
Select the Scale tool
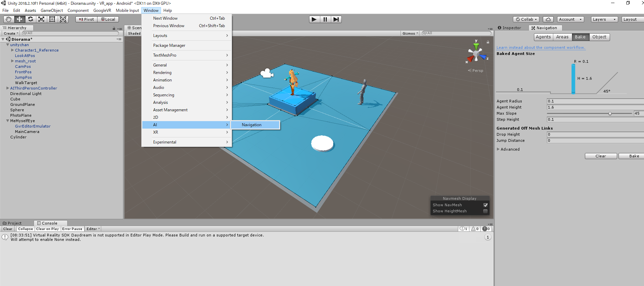[41, 19]
